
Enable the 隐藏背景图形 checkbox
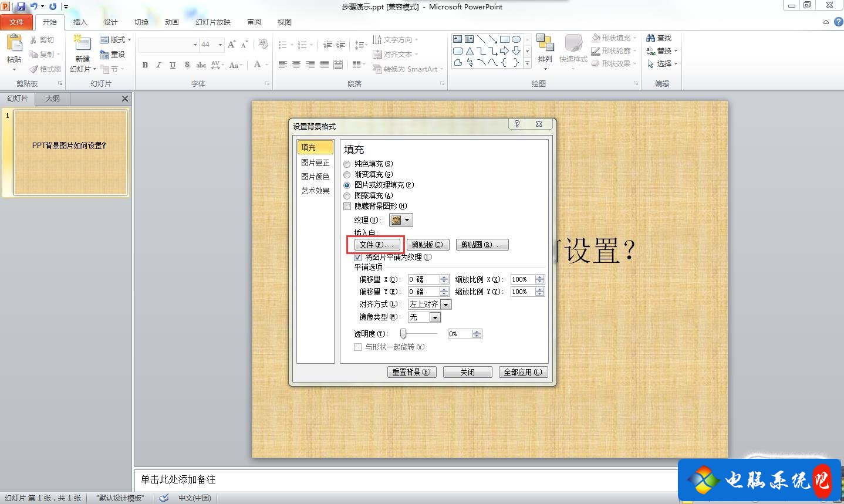[347, 206]
